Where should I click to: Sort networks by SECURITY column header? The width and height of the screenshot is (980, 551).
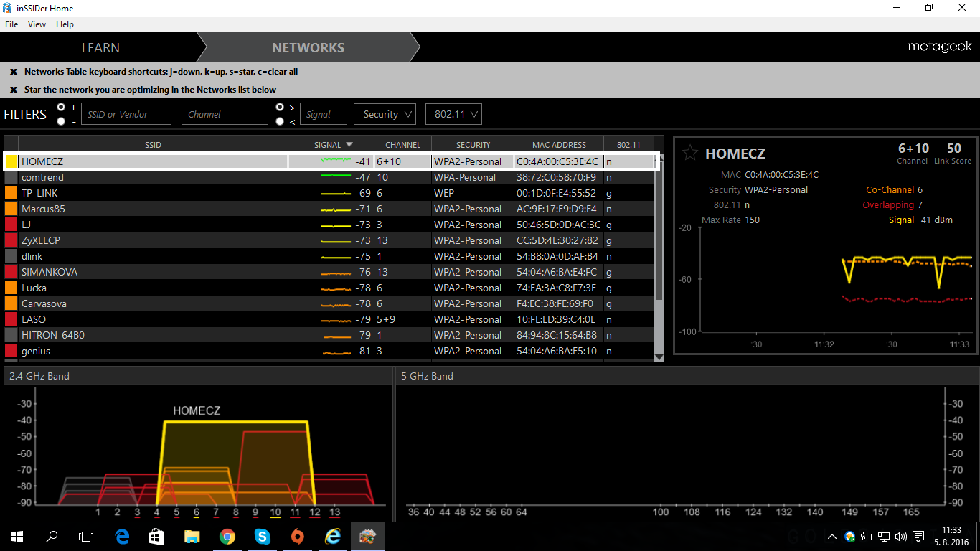point(473,145)
